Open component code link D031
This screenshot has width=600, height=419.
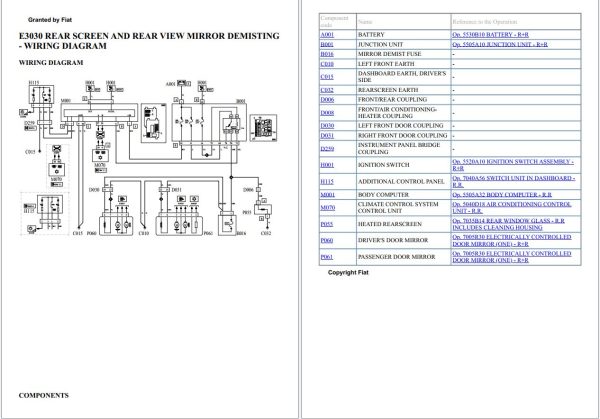tap(327, 135)
